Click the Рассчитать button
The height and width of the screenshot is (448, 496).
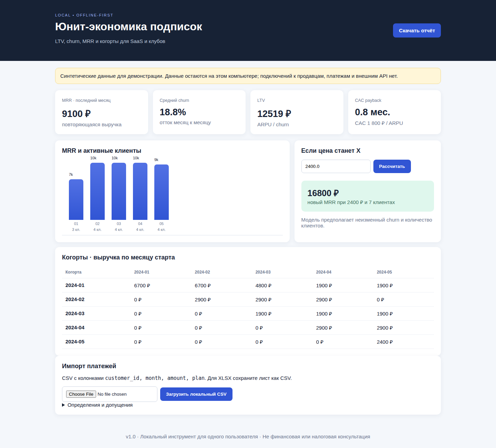[x=392, y=166]
